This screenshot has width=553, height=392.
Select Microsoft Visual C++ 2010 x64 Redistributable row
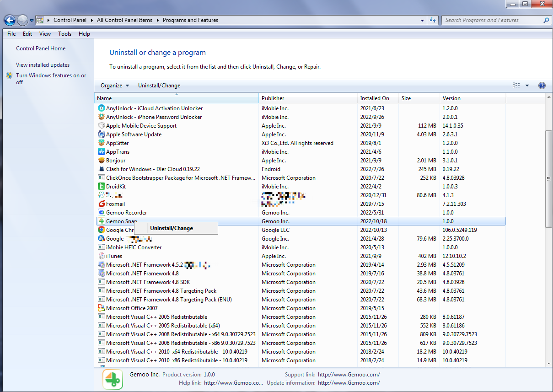tap(300, 352)
